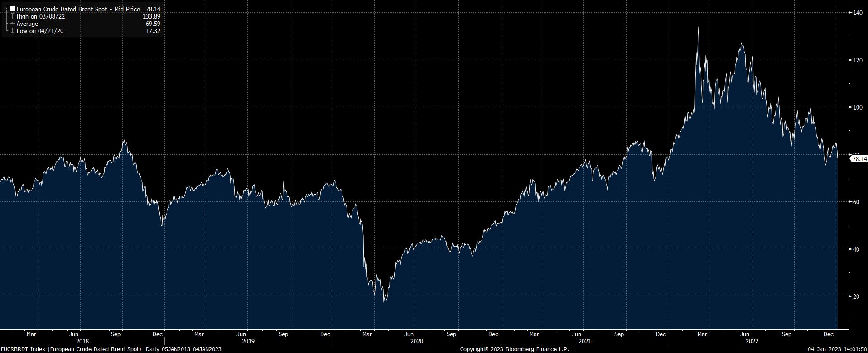This screenshot has height=353, width=868.
Task: Click the 2018 year label on time axis
Action: pos(82,341)
